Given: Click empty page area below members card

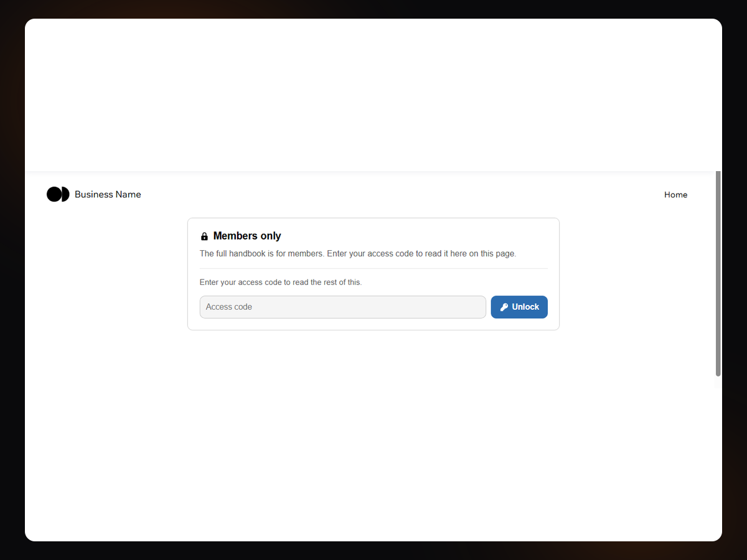Looking at the screenshot, I should point(374,436).
